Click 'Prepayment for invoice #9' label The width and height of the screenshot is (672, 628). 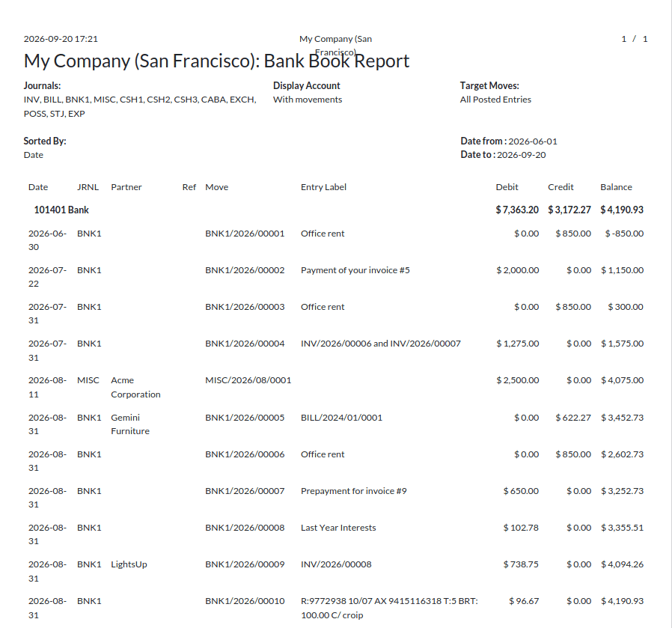coord(353,491)
